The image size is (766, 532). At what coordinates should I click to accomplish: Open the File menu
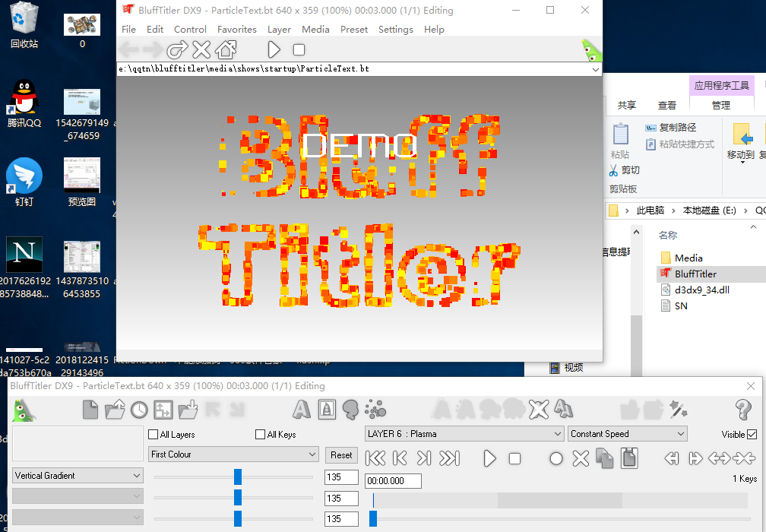click(x=129, y=30)
